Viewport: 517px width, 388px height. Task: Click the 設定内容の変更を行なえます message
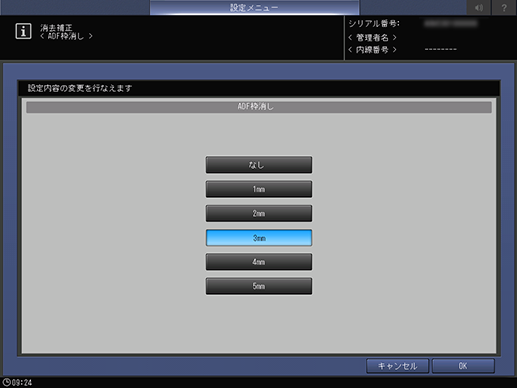tap(80, 88)
